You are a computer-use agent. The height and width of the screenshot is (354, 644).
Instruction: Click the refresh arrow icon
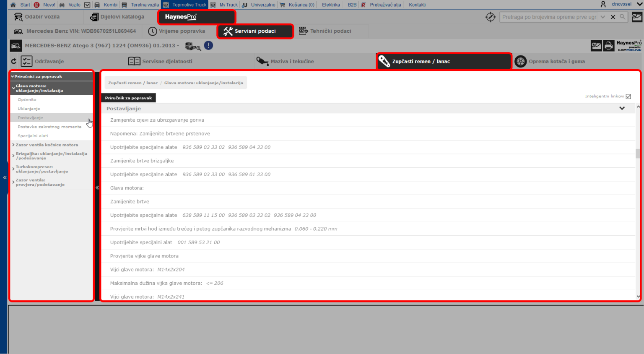(14, 61)
